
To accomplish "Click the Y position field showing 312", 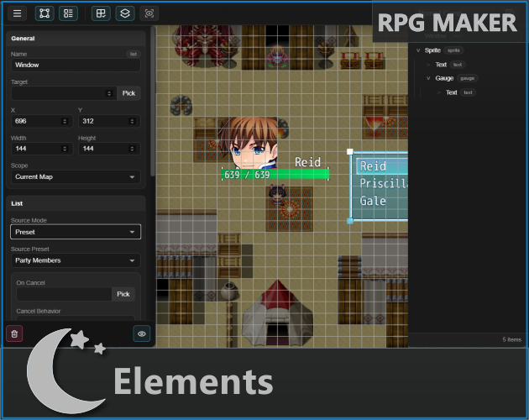I will [x=109, y=121].
